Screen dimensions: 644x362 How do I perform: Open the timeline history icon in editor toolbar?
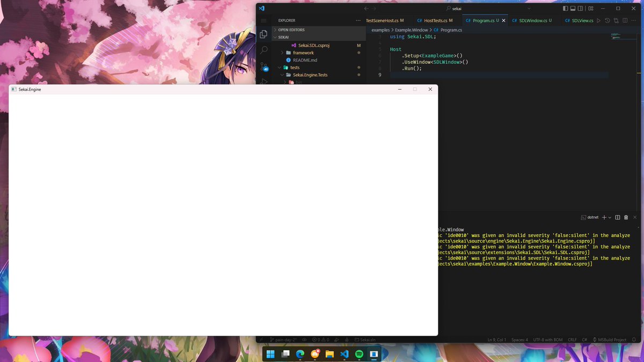[607, 20]
